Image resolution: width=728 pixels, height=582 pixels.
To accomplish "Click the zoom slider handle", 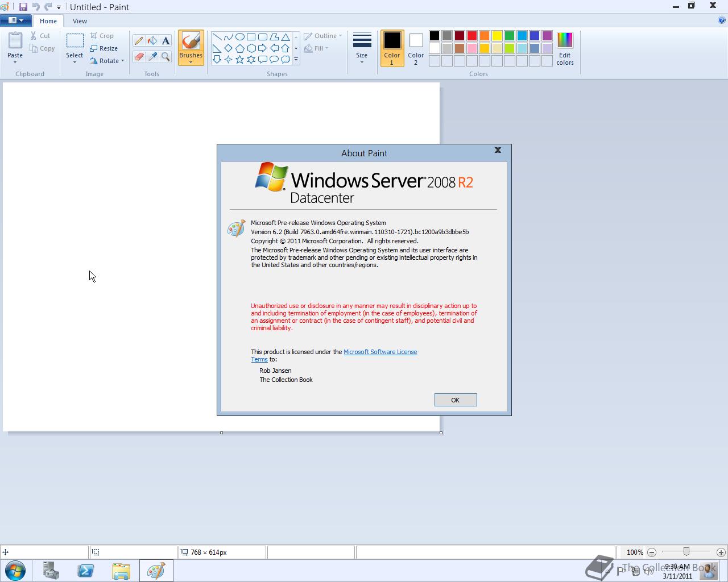I will (x=686, y=552).
